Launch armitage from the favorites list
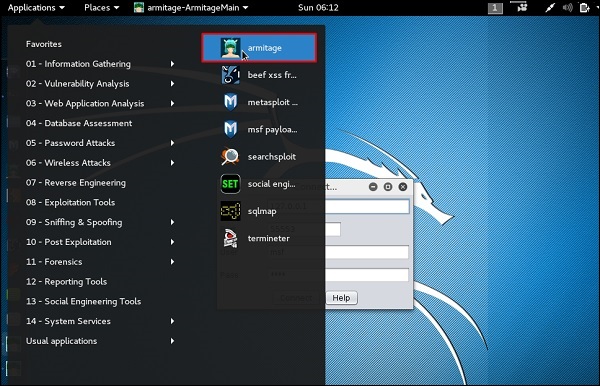Image resolution: width=600 pixels, height=386 pixels. 259,48
